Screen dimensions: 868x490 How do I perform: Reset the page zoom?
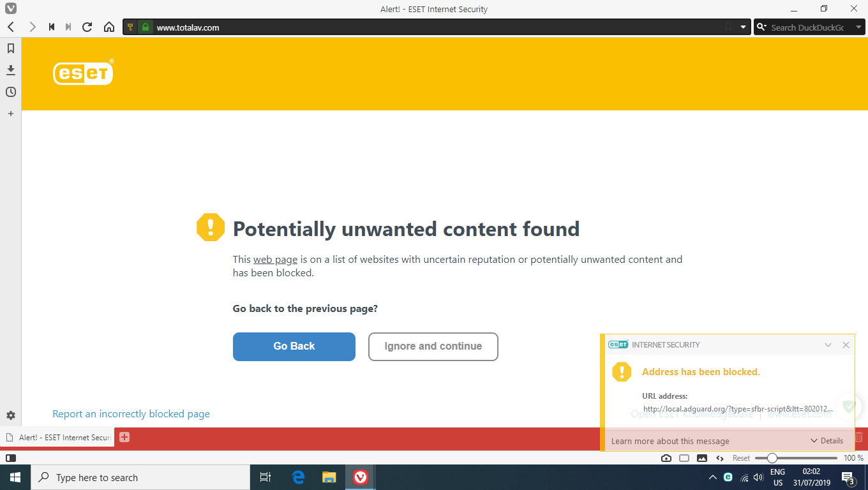pos(741,458)
